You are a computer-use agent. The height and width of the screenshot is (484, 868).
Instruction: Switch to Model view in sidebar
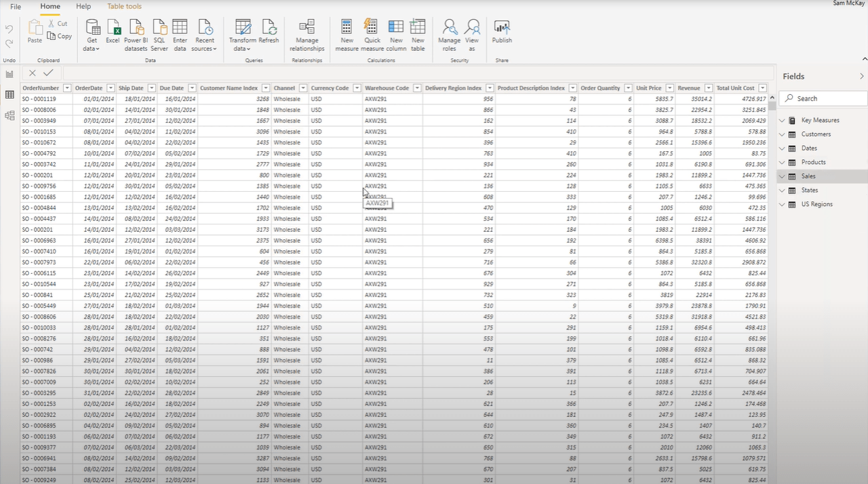(x=9, y=116)
